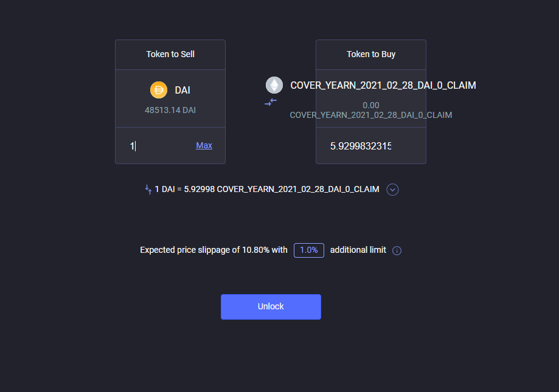Click the Ethereum-style buy token icon

[x=274, y=85]
